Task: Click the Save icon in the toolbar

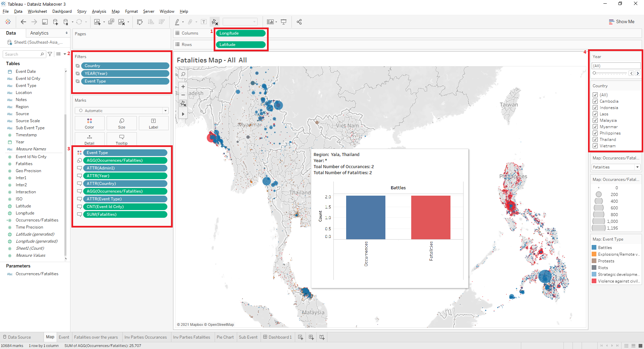Action: coord(45,22)
